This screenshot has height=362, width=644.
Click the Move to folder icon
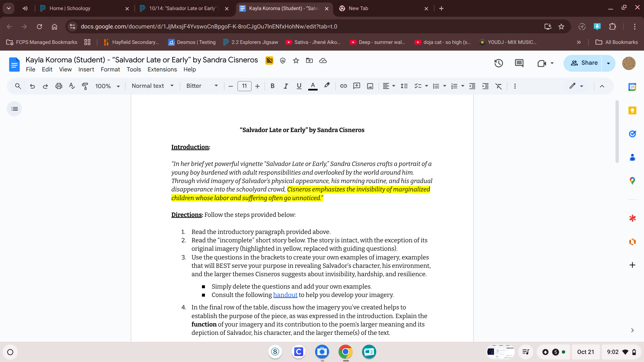309,61
